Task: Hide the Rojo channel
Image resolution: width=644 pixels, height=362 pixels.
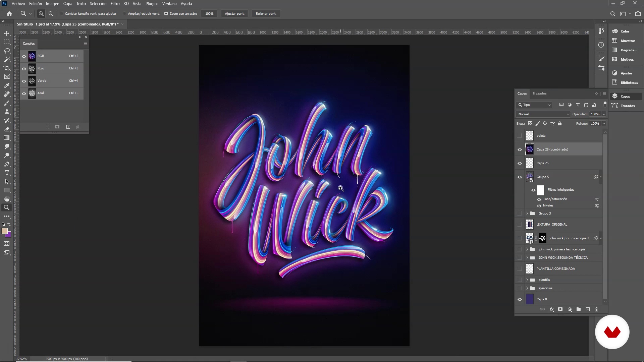Action: point(24,69)
